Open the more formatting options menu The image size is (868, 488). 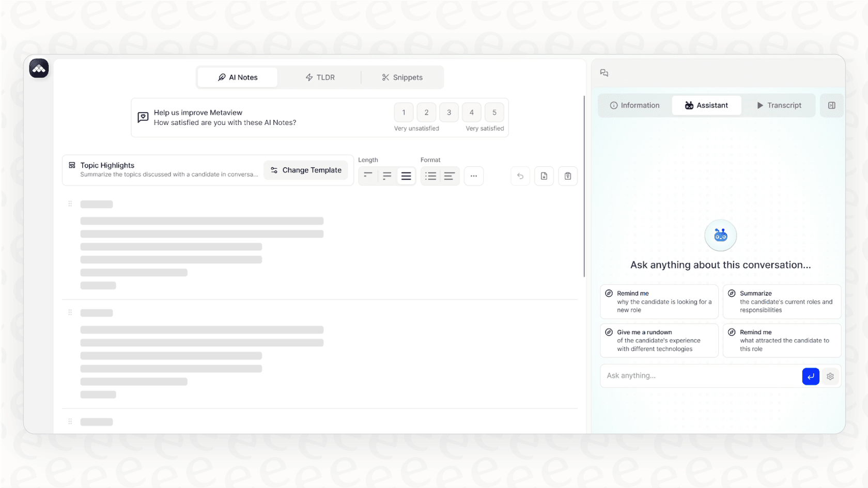tap(473, 176)
